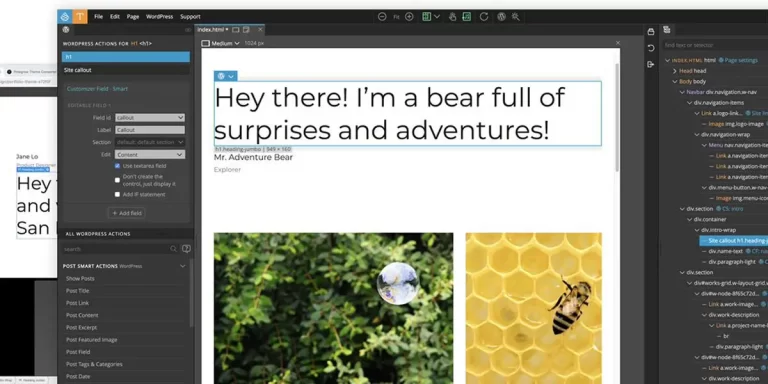Click the undo arrow icon on the right sidebar
Viewport: 768px width, 384px height.
(x=650, y=48)
